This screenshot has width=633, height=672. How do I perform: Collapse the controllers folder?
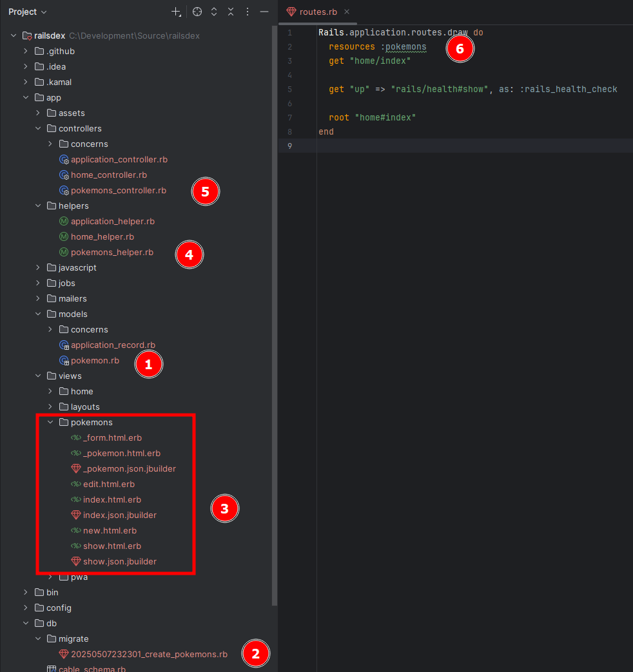pos(39,128)
